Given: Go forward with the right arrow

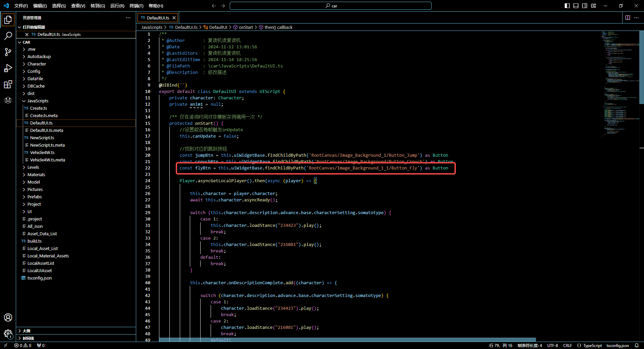Looking at the screenshot, I should click(223, 6).
